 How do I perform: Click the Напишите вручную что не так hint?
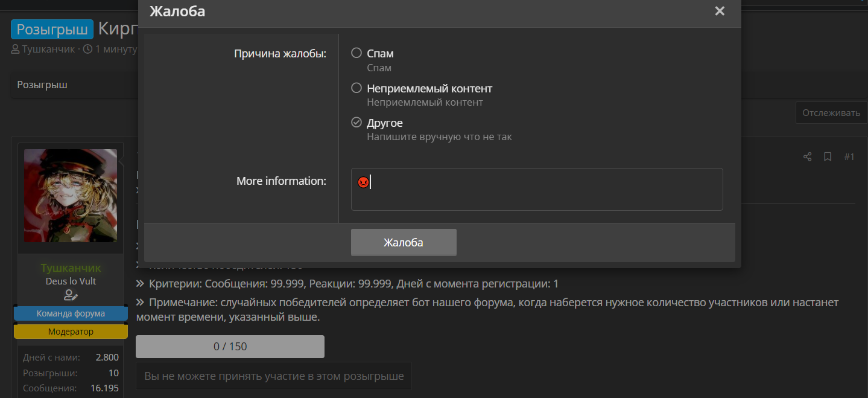pyautogui.click(x=439, y=137)
